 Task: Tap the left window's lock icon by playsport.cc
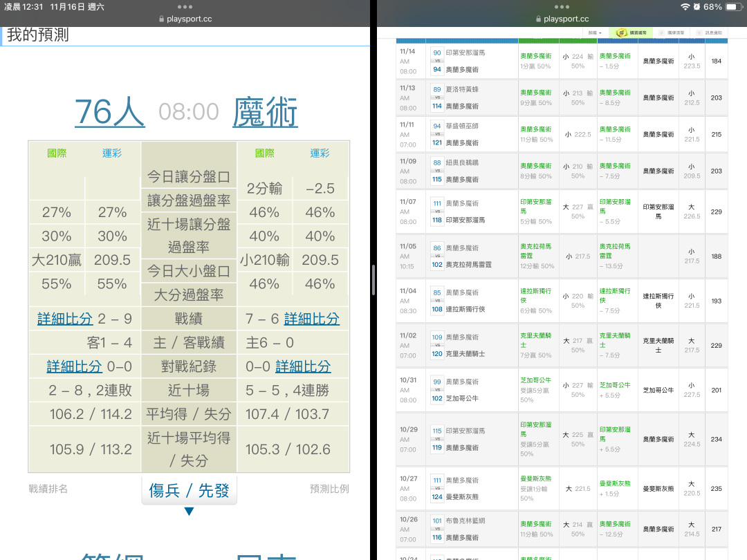[x=161, y=19]
